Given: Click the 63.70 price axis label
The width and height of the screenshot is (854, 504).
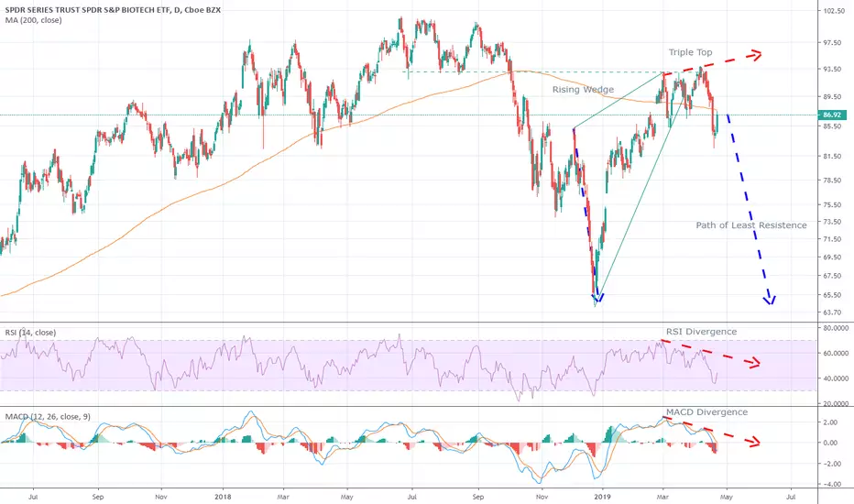Looking at the screenshot, I should 833,312.
